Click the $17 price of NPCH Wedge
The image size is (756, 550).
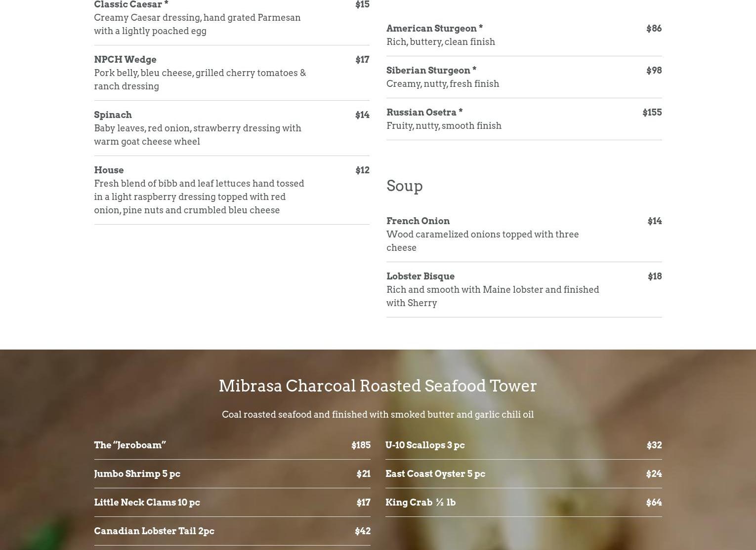click(362, 59)
